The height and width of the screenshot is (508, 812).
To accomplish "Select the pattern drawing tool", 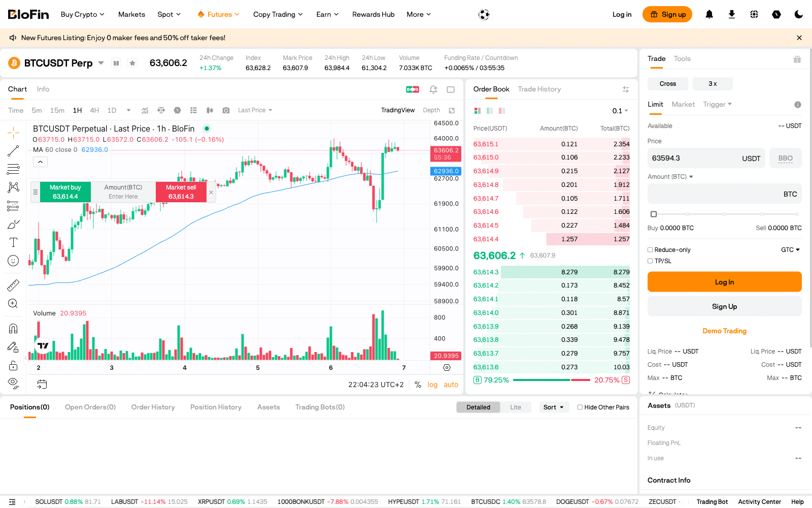I will point(13,187).
